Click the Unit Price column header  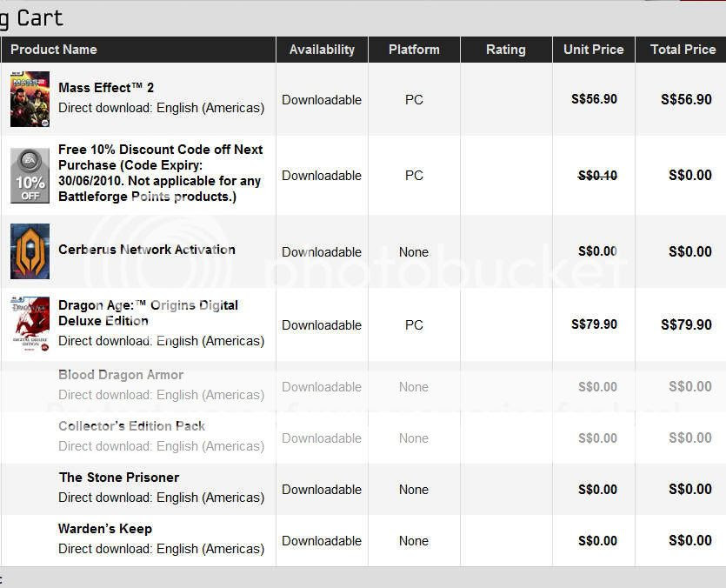(x=594, y=50)
